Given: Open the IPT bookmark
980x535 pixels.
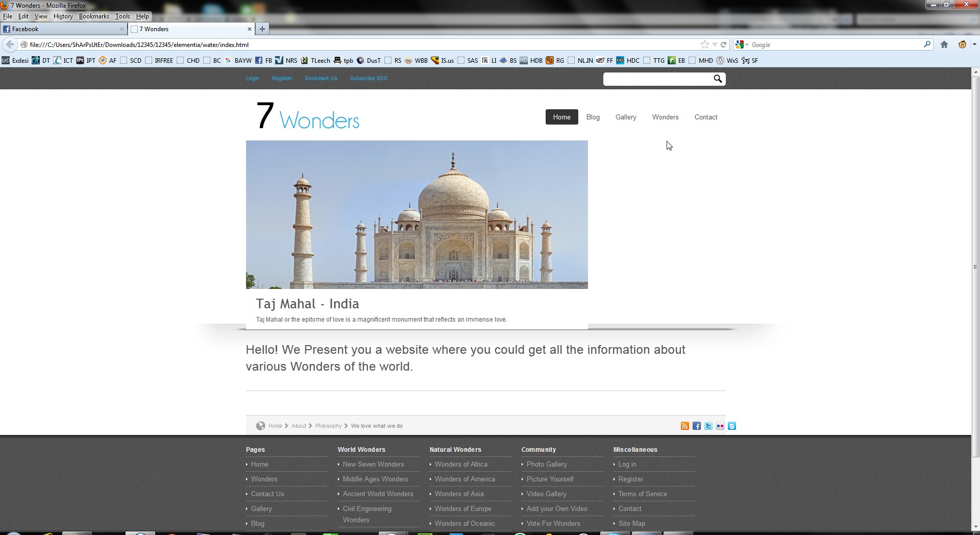Looking at the screenshot, I should point(86,60).
